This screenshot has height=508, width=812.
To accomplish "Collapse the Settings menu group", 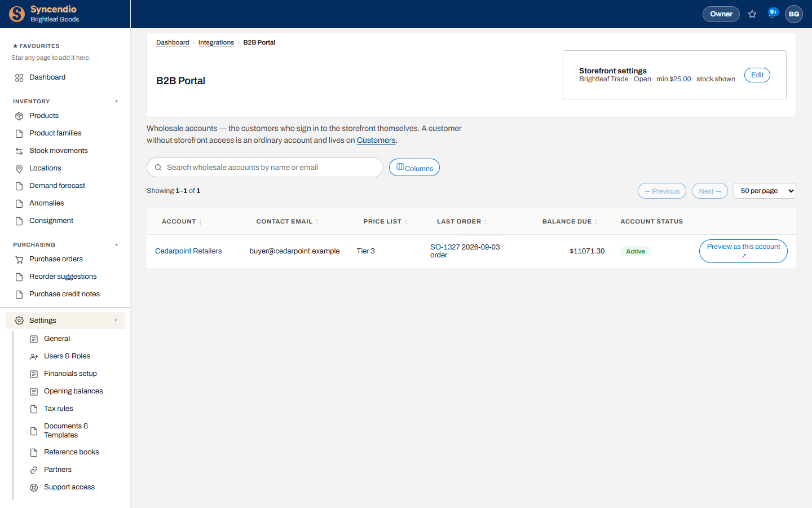I will pyautogui.click(x=116, y=321).
